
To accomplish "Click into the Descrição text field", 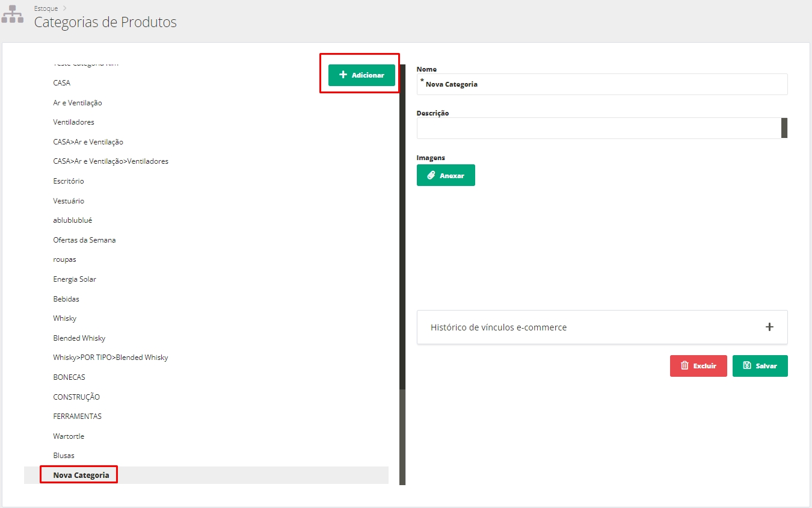I will 598,128.
